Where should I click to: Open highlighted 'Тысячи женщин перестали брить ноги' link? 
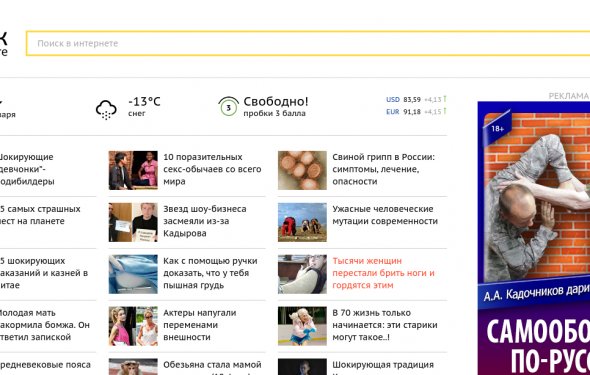[x=383, y=273]
